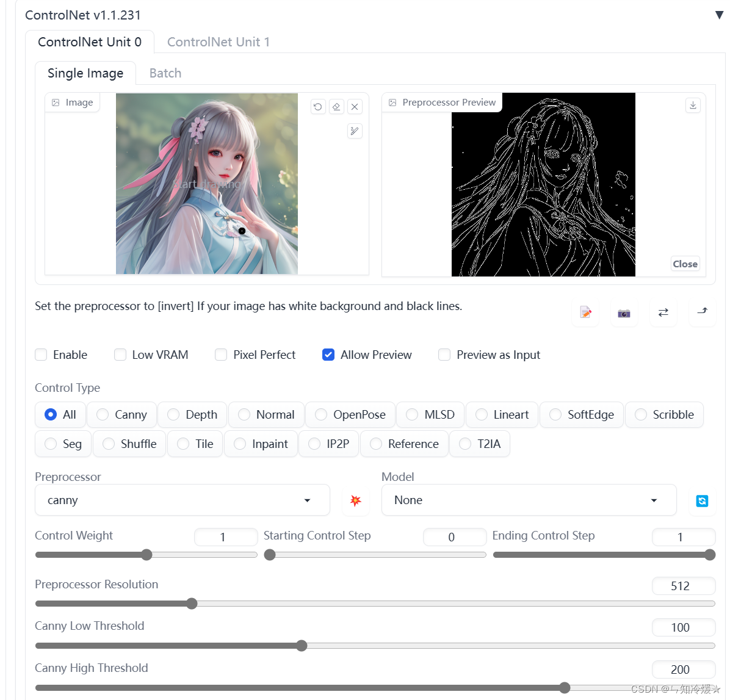Viewport: 730px width, 700px height.
Task: Click the canny edge preview image
Action: point(543,185)
